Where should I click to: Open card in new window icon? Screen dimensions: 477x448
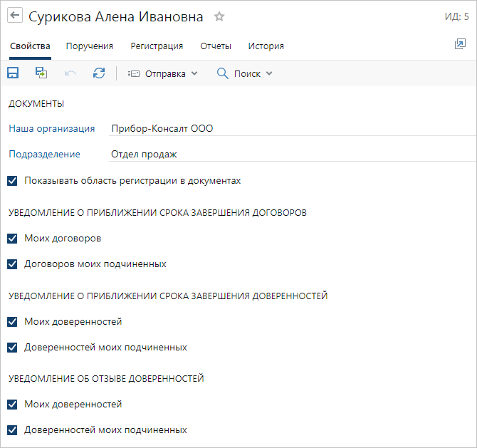tap(459, 45)
